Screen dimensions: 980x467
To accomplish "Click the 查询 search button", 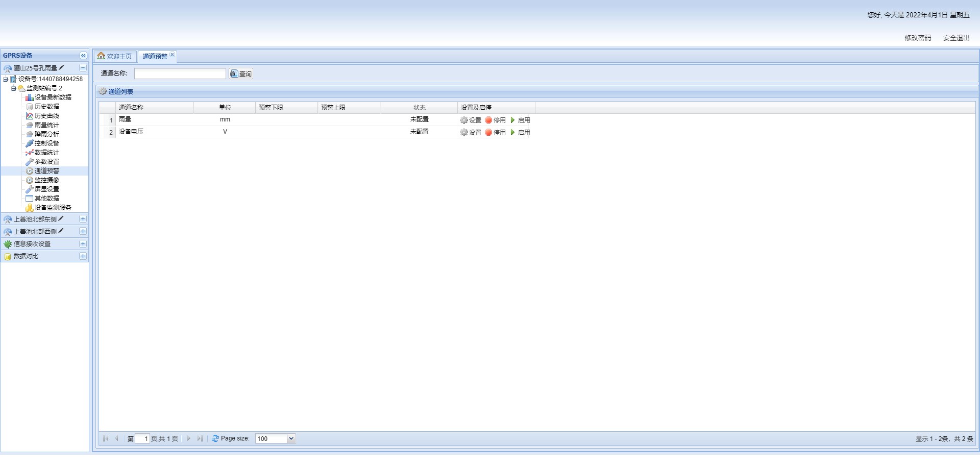I will click(x=241, y=73).
